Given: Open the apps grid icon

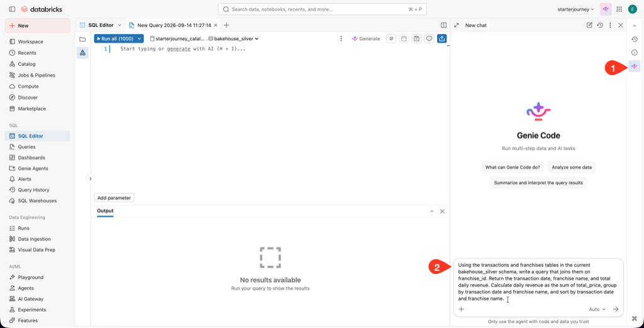Looking at the screenshot, I should point(619,9).
